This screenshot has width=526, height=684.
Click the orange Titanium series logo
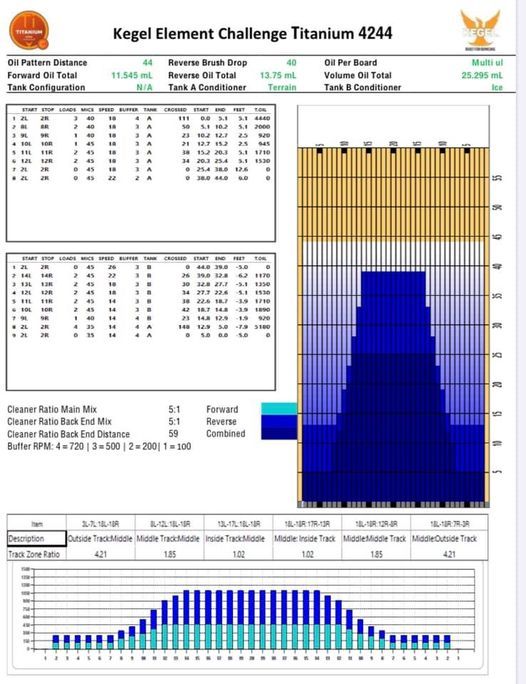[x=29, y=31]
